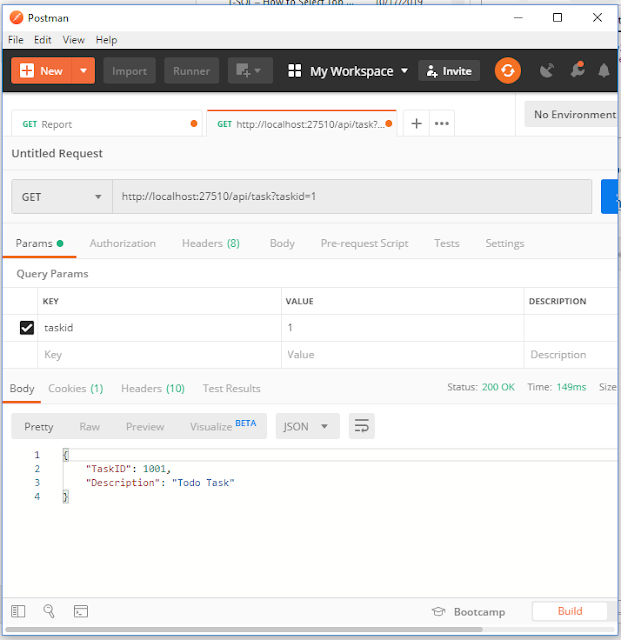Add a new request tab with plus icon

click(416, 123)
